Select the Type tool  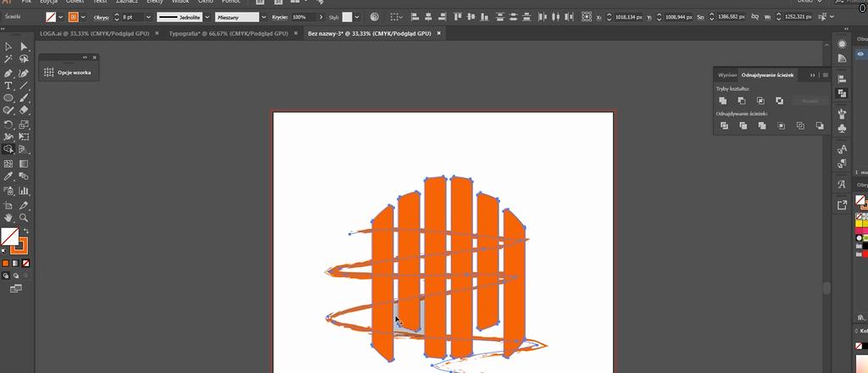point(8,86)
